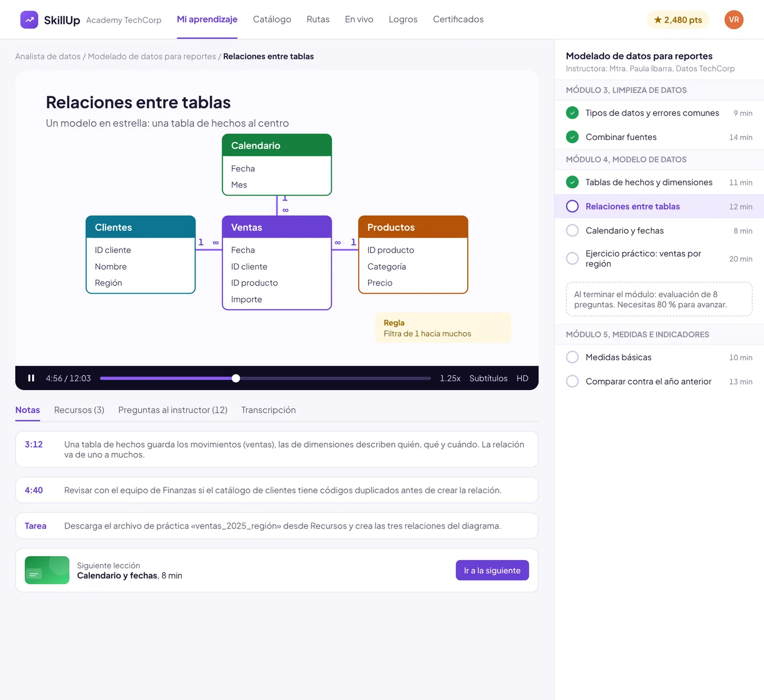Click the video progress slider handle
Image resolution: width=764 pixels, height=700 pixels.
(236, 378)
